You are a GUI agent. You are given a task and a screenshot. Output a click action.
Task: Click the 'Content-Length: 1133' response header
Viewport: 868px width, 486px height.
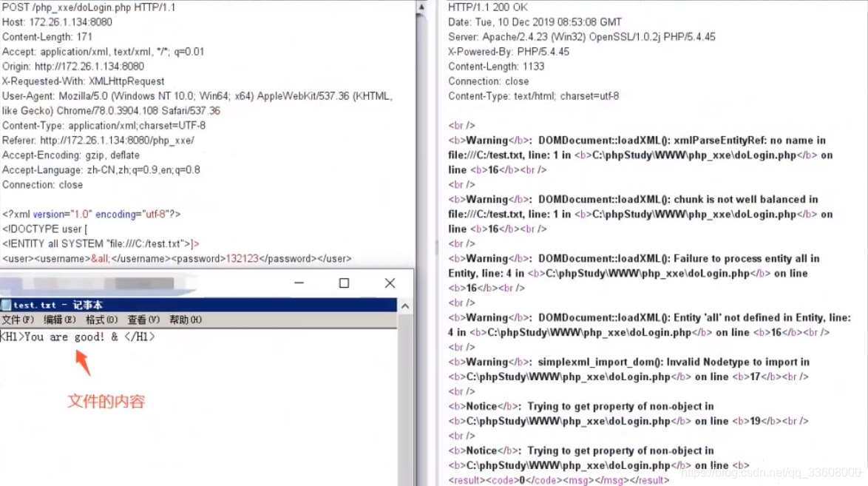(x=496, y=67)
